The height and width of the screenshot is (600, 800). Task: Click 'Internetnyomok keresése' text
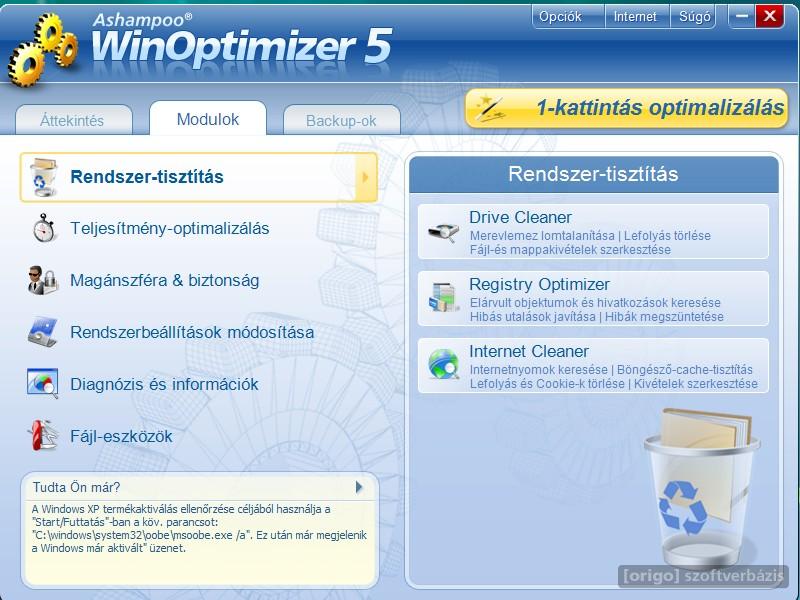[539, 369]
